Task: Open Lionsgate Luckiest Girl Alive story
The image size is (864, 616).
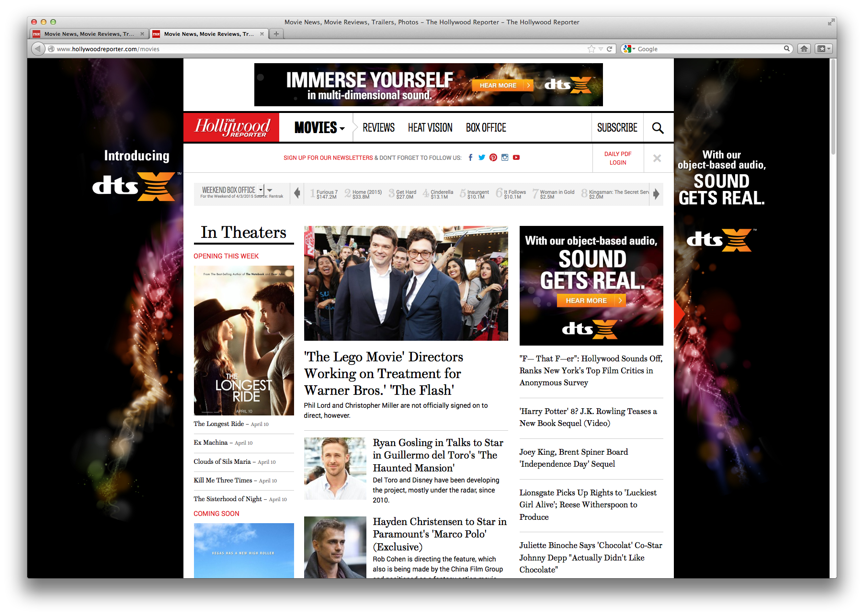Action: (x=588, y=505)
